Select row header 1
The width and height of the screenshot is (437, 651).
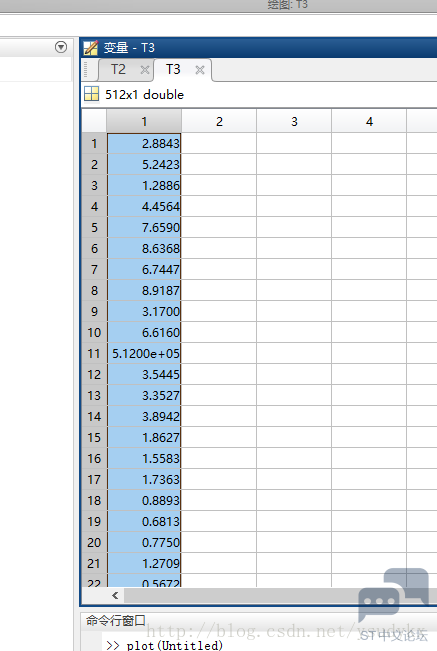[94, 144]
